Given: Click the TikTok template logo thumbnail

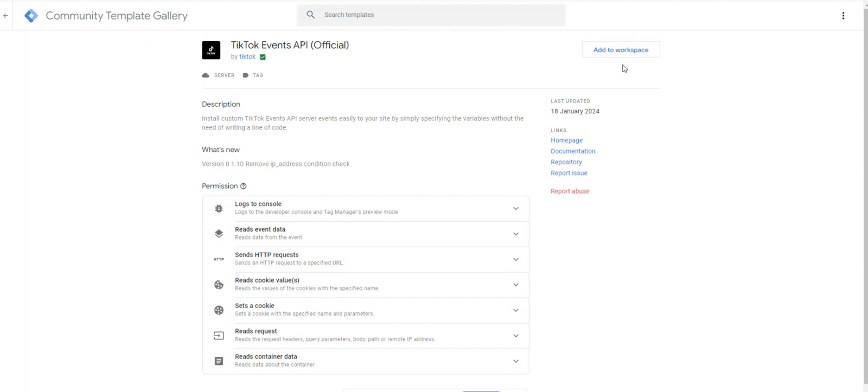Looking at the screenshot, I should click(211, 50).
